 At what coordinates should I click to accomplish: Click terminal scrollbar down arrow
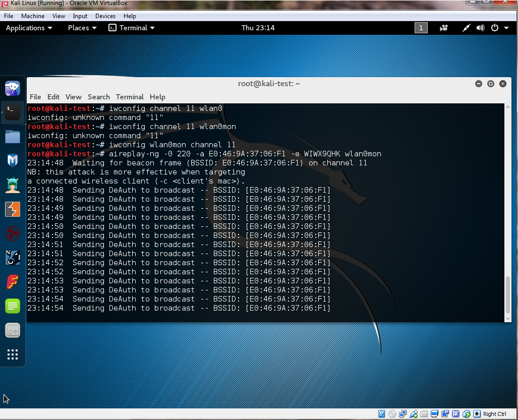(x=508, y=319)
